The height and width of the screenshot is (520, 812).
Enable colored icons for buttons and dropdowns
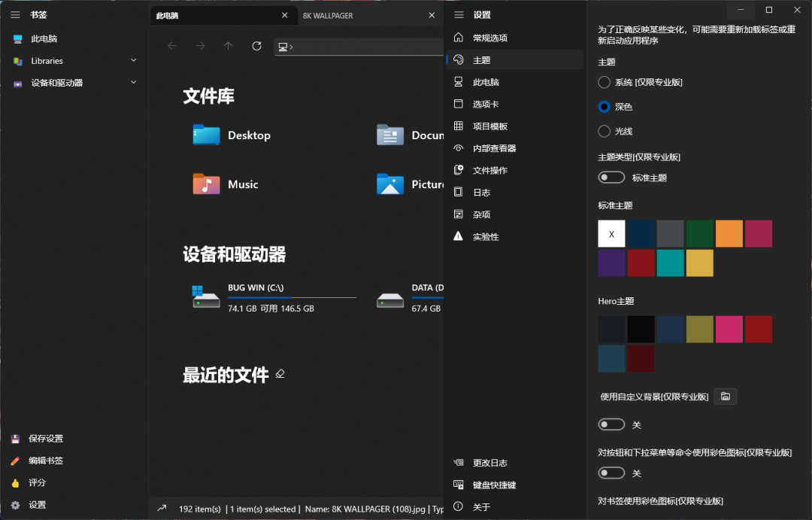611,473
